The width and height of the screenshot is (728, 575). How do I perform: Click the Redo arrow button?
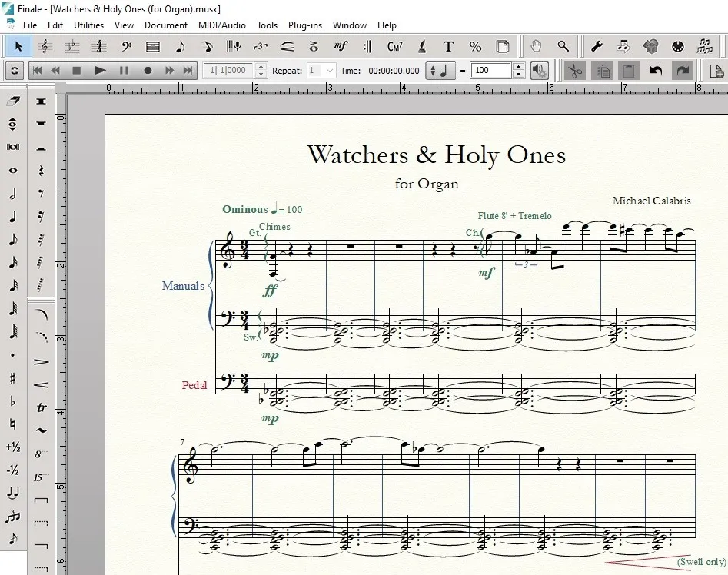(682, 71)
